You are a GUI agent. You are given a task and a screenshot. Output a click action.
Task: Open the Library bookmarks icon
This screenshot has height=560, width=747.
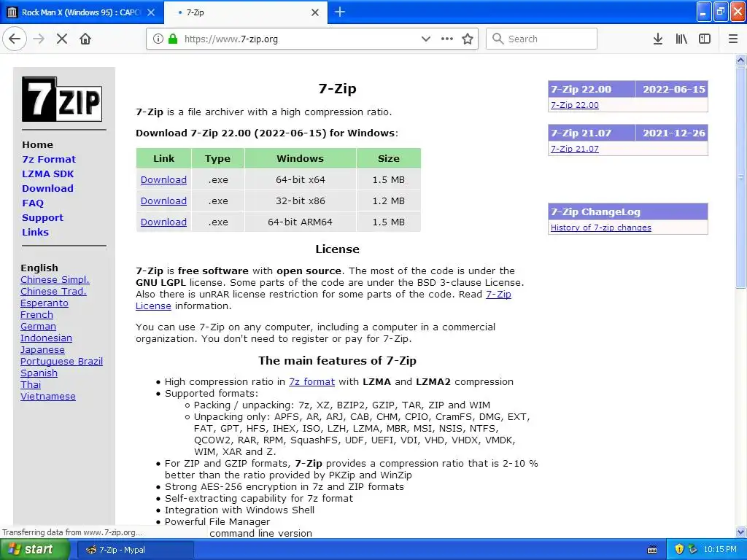(681, 39)
